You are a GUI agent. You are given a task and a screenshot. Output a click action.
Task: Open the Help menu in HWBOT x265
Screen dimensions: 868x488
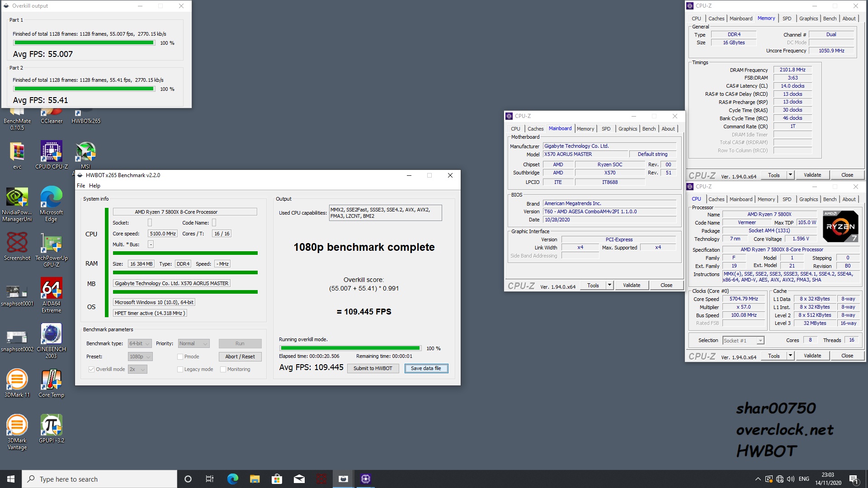pos(94,186)
